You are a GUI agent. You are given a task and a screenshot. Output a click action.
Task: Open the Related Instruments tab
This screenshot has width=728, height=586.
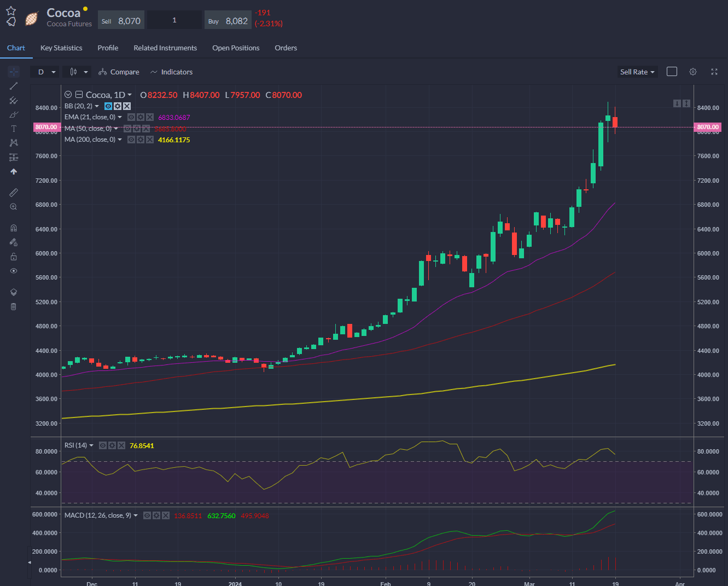pyautogui.click(x=165, y=48)
